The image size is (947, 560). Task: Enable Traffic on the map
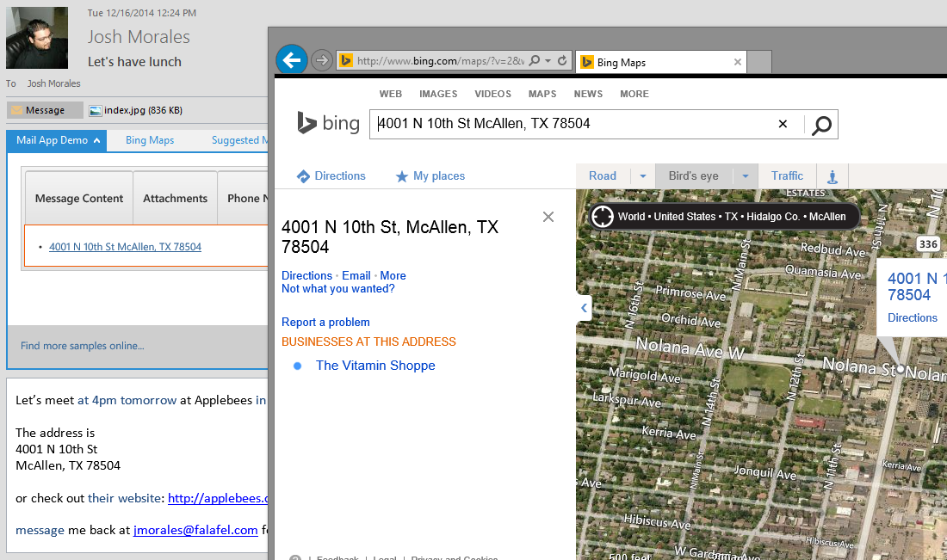point(786,175)
